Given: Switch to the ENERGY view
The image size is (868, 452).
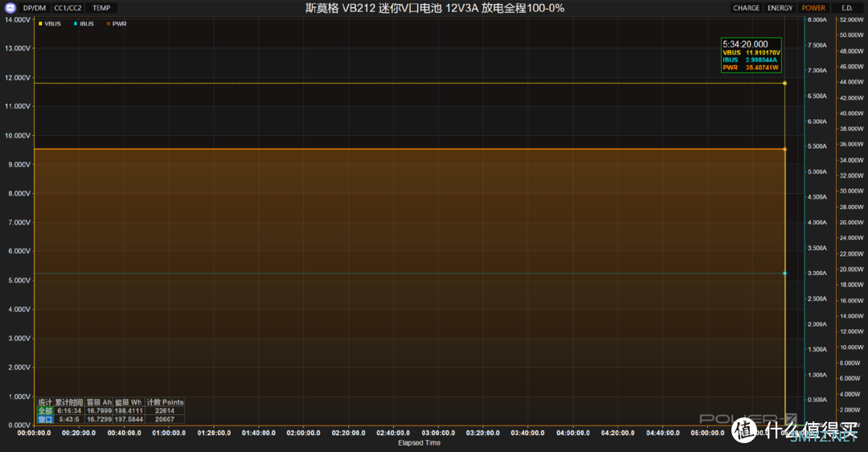Looking at the screenshot, I should pos(780,8).
